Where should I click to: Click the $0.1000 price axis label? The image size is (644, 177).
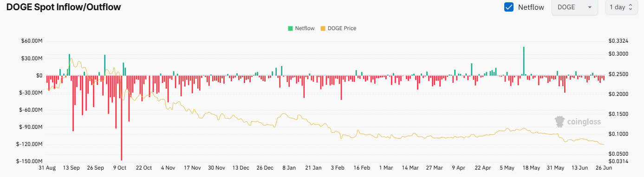[x=618, y=134]
